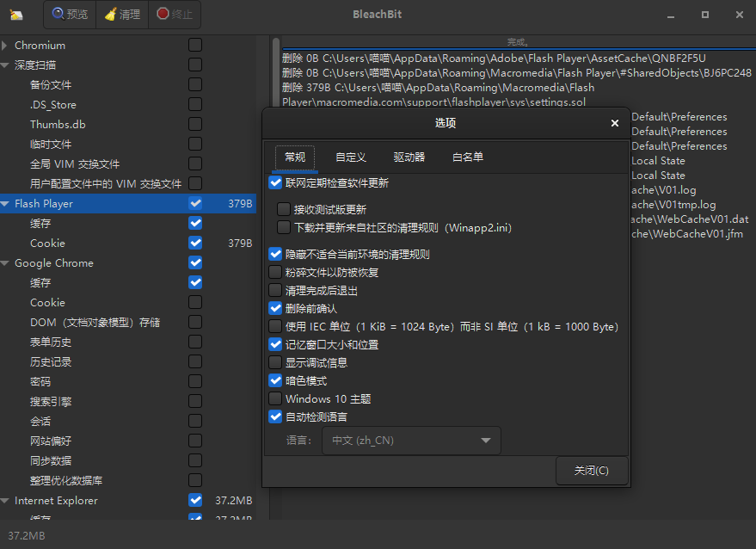Switch to the 自定义 tab
The image size is (756, 549).
click(350, 157)
